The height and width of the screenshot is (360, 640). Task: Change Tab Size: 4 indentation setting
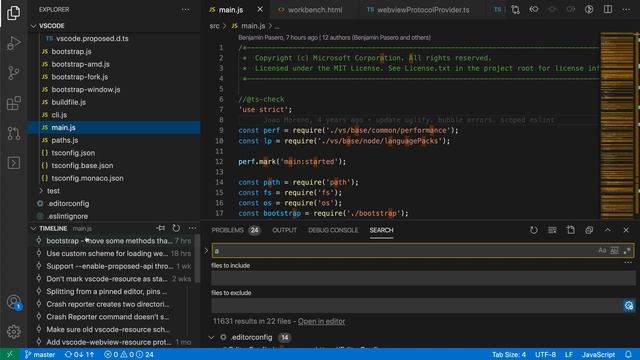(x=509, y=354)
